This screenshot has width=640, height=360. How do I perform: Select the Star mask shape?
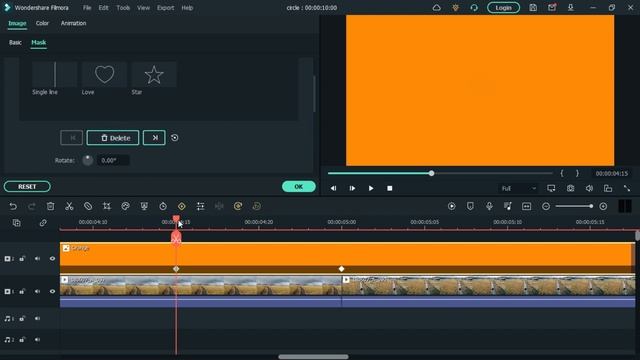[154, 74]
